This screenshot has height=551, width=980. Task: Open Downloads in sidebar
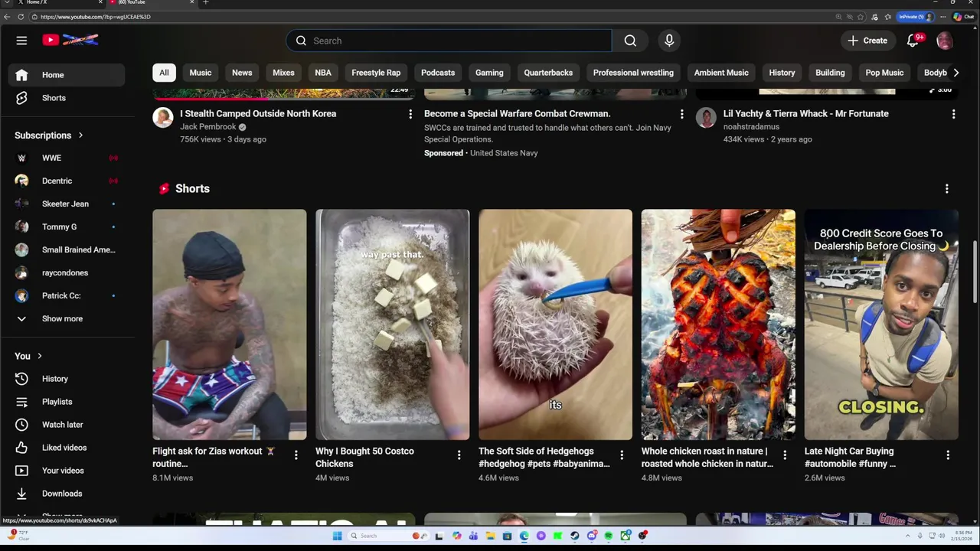pos(66,494)
